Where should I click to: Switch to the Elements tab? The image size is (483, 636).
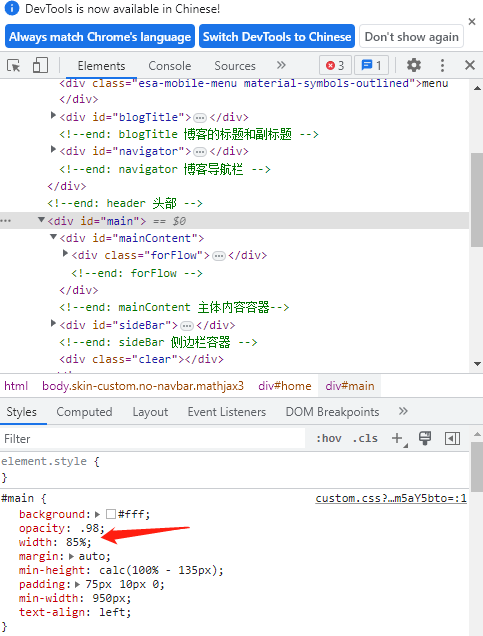[101, 66]
